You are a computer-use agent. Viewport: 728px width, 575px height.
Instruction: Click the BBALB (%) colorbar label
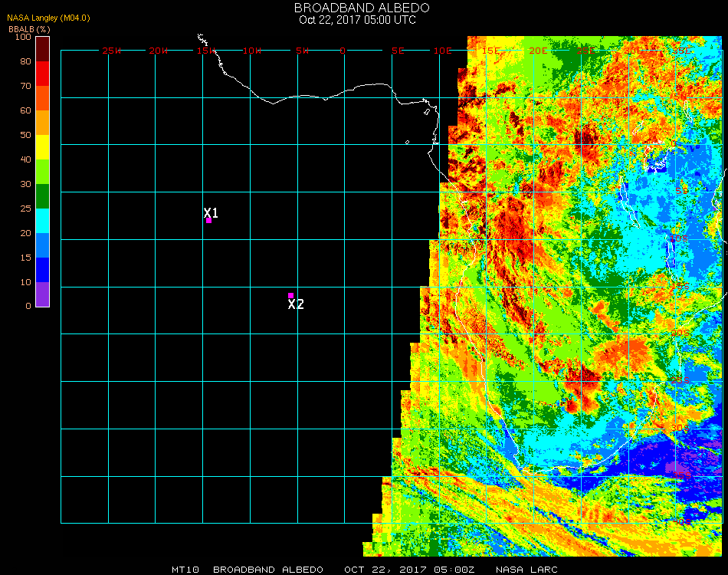[29, 29]
